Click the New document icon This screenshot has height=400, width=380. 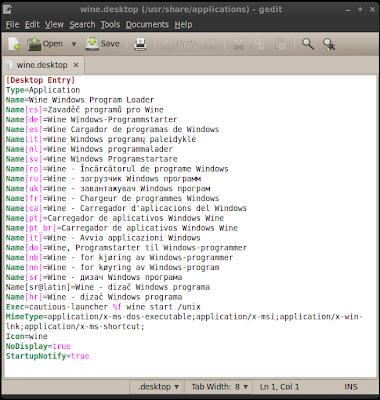click(x=14, y=44)
